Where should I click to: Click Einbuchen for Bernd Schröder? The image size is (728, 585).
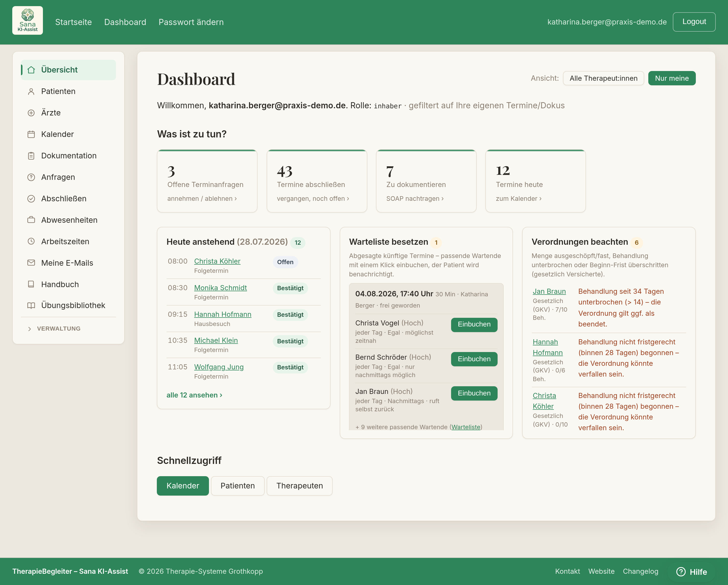pos(474,359)
